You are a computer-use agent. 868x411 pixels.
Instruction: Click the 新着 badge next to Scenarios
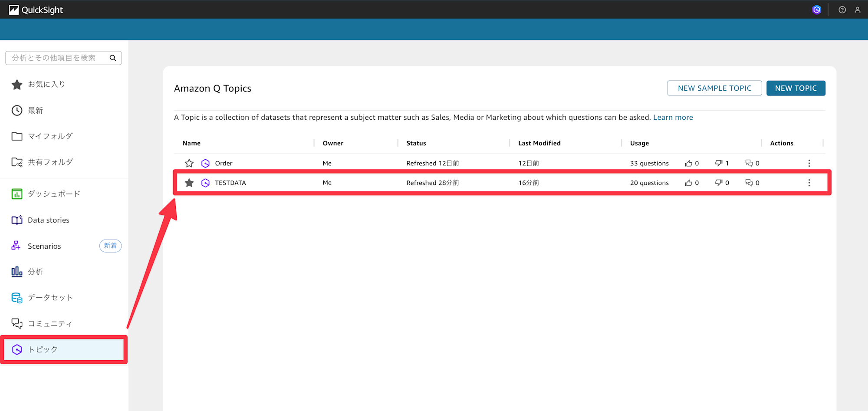click(x=110, y=246)
